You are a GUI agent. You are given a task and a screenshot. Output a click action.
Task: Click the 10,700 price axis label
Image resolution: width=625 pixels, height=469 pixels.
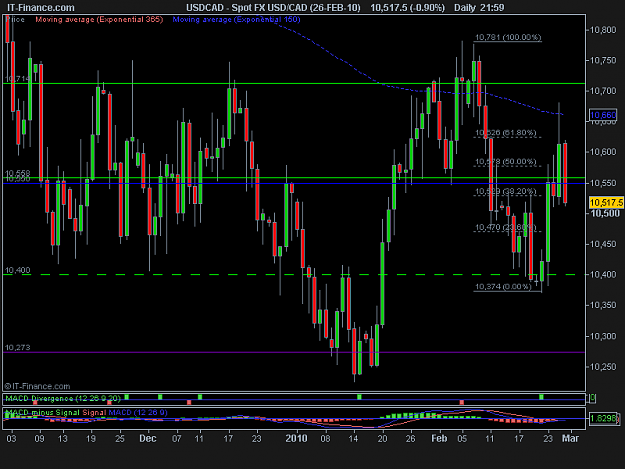(x=603, y=91)
